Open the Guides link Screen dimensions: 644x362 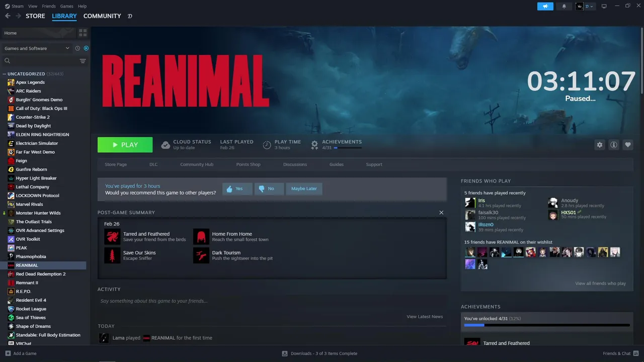click(x=337, y=164)
